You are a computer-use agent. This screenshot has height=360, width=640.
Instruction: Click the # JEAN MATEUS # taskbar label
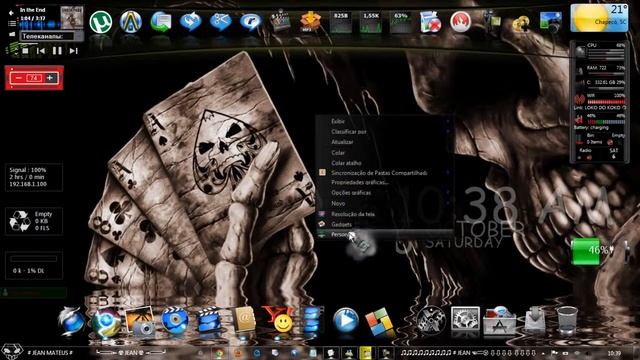point(50,353)
